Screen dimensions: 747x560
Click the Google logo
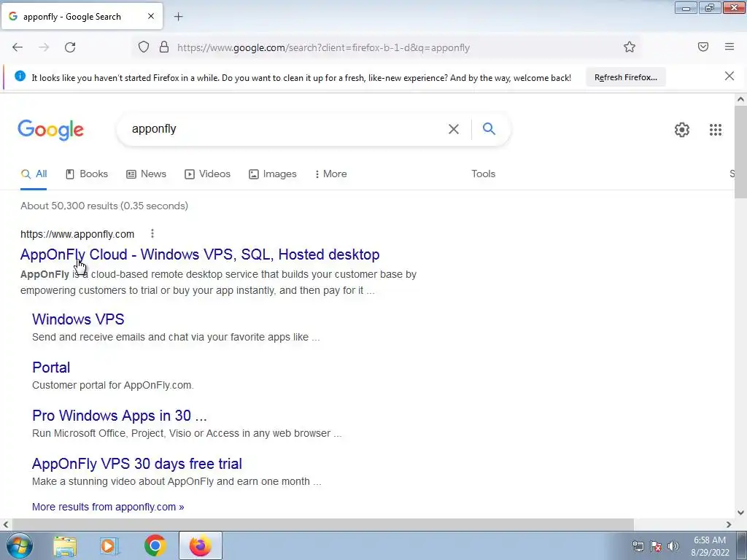tap(51, 130)
